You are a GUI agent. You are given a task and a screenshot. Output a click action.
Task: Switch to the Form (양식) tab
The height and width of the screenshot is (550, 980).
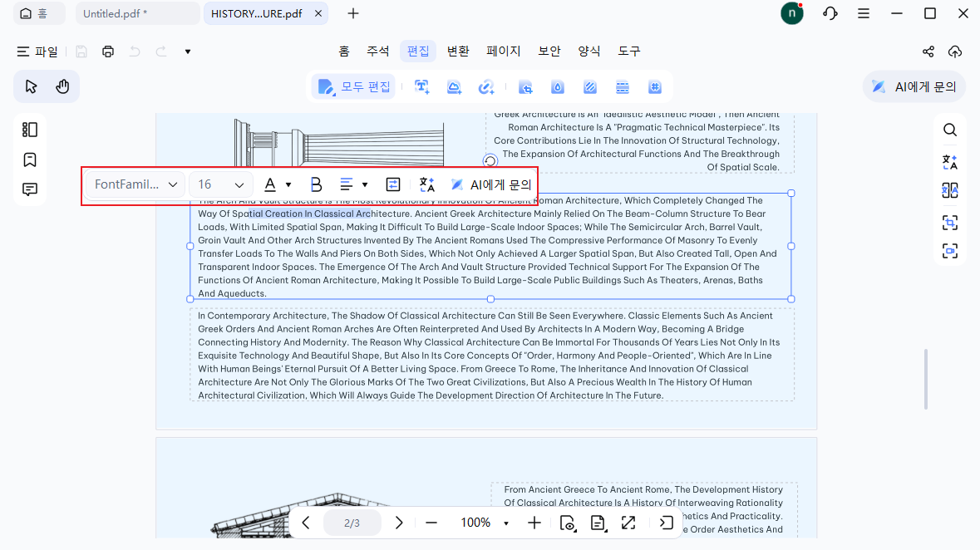pyautogui.click(x=588, y=52)
